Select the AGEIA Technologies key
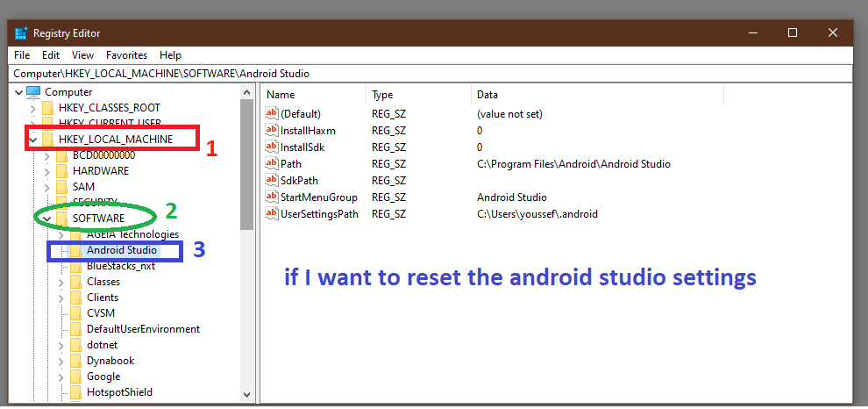 coord(133,233)
